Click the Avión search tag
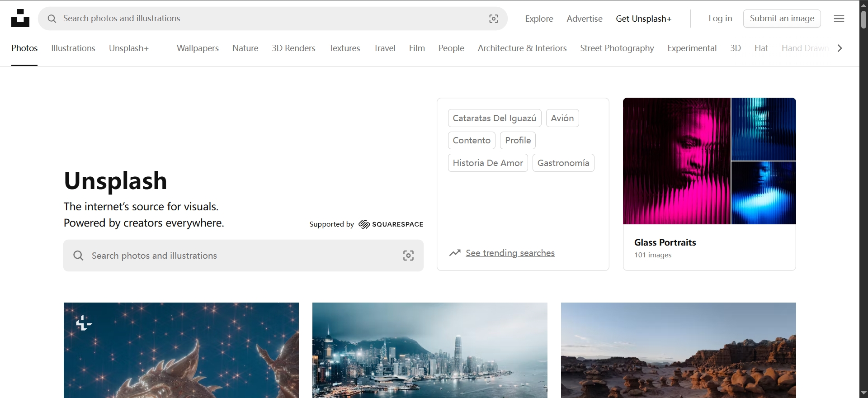868x398 pixels. click(x=562, y=118)
